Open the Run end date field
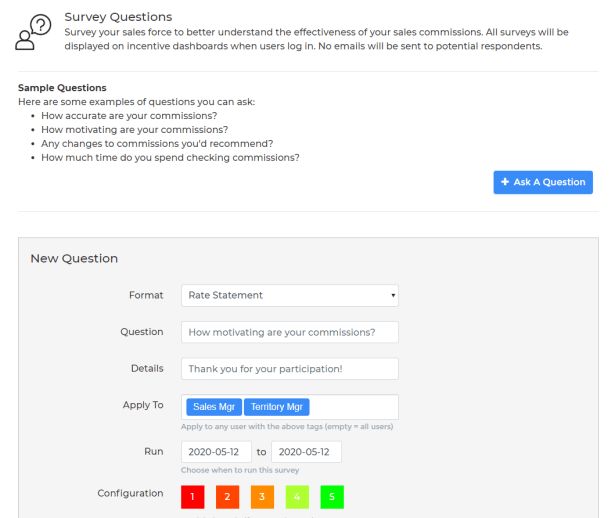The height and width of the screenshot is (518, 615). tap(306, 452)
